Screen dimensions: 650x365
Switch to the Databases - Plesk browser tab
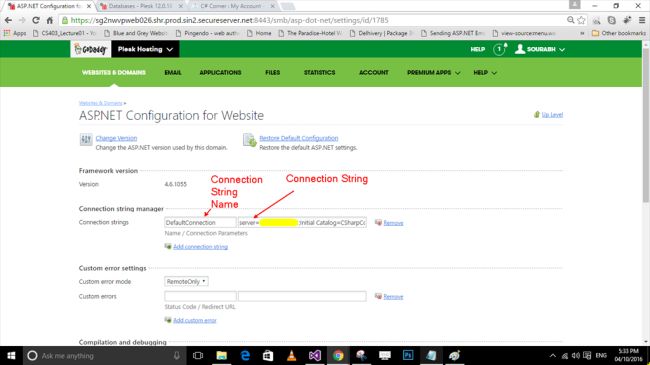[141, 6]
